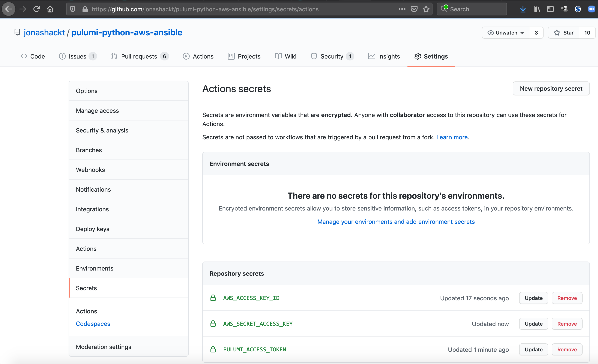This screenshot has height=364, width=598.
Task: Open Codespaces secrets in sidebar
Action: pos(93,324)
